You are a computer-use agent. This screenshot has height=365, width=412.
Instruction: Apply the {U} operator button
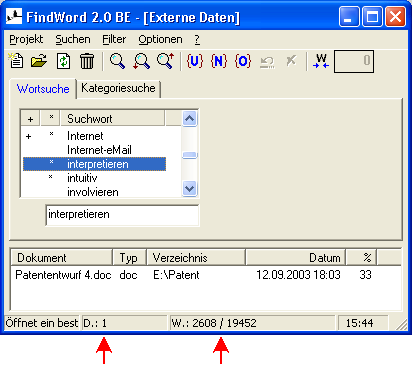(x=195, y=61)
